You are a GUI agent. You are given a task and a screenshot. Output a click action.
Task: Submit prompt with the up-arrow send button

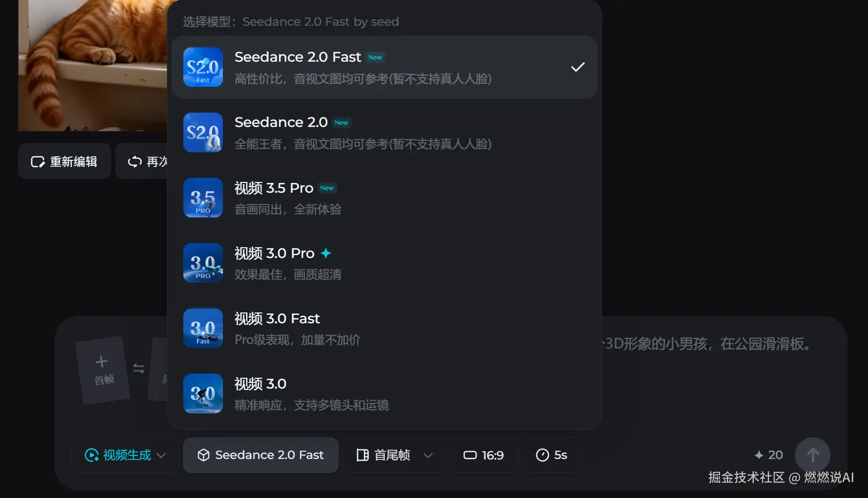[x=813, y=455]
